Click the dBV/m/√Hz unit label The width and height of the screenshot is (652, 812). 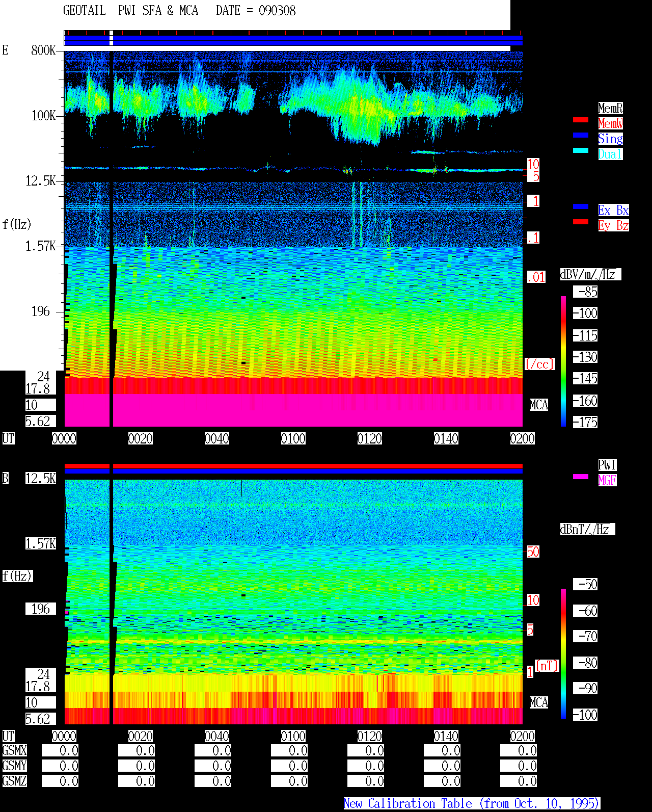coord(590,274)
